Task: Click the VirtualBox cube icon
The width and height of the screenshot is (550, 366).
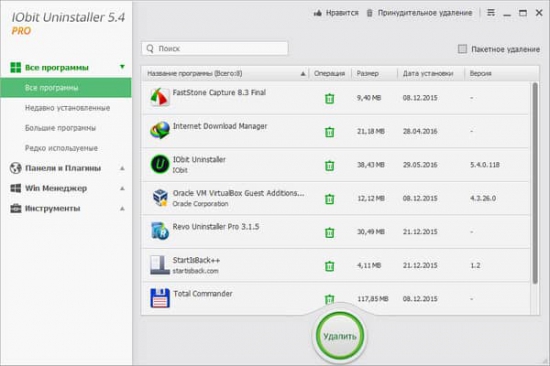Action: 160,198
